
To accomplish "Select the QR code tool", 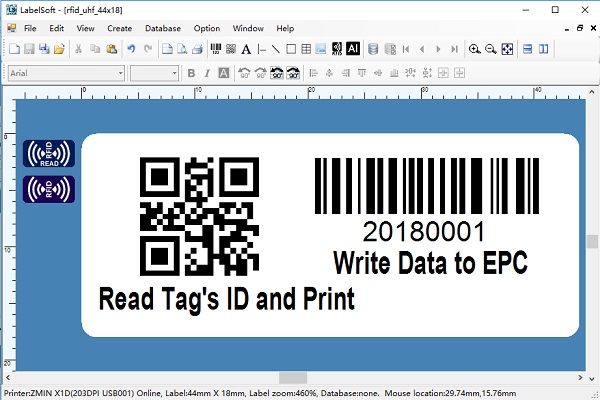I will (x=230, y=48).
